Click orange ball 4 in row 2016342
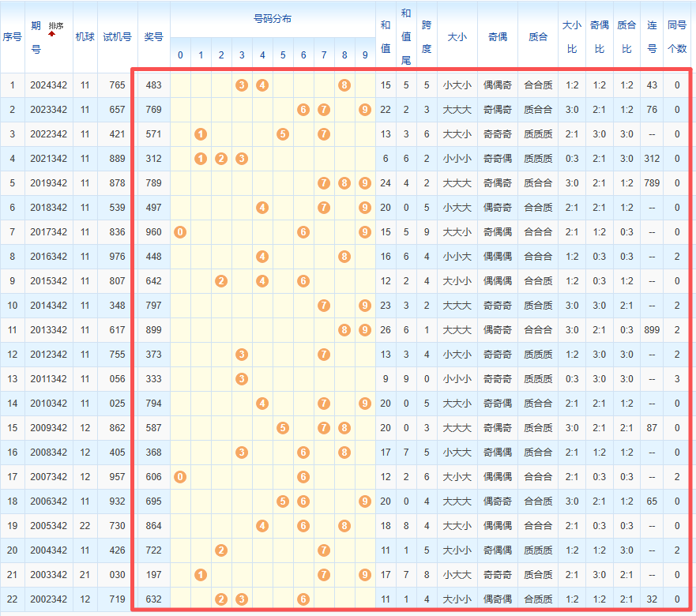 (x=262, y=257)
